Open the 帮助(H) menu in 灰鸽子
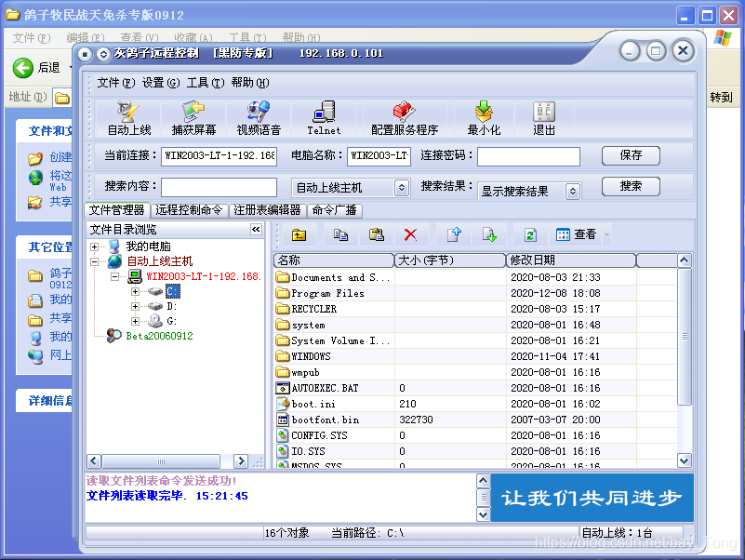 click(250, 83)
